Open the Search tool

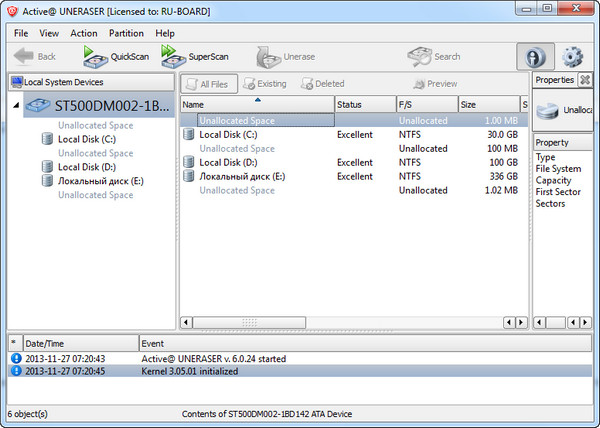(434, 56)
